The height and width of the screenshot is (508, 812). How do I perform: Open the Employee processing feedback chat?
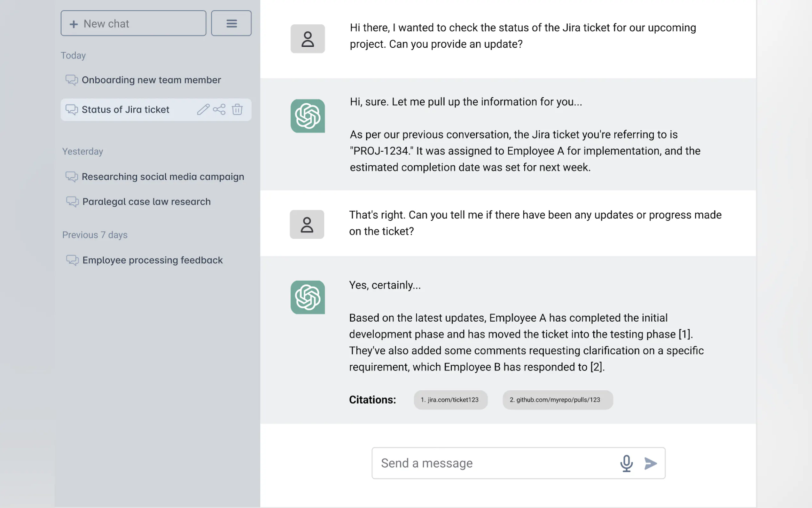tap(152, 260)
